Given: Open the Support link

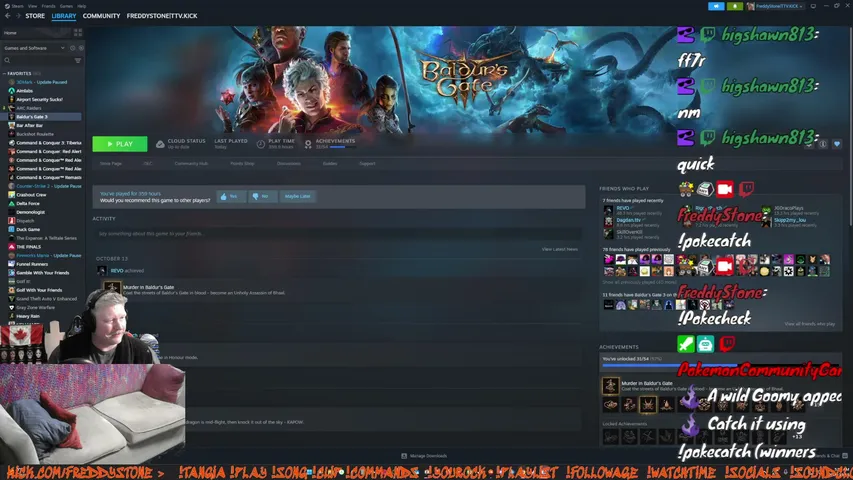Looking at the screenshot, I should [367, 163].
